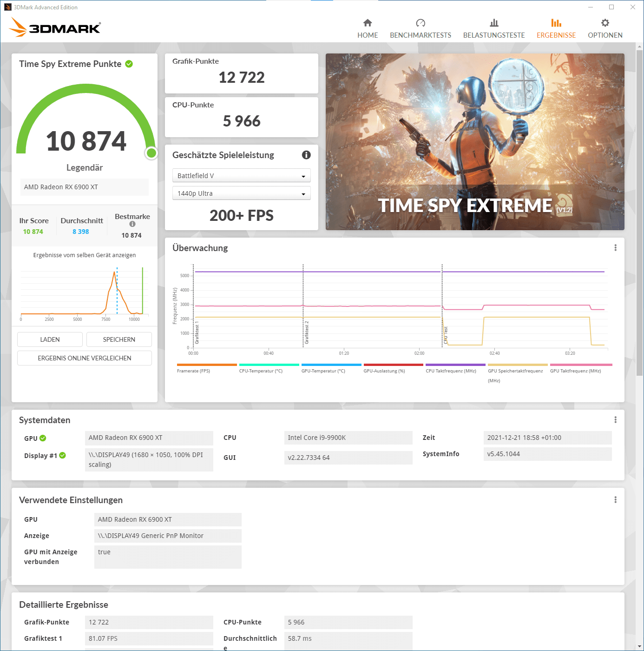Toggle the GPU-Auslastung (%) legend entry
The image size is (644, 651).
(x=394, y=368)
